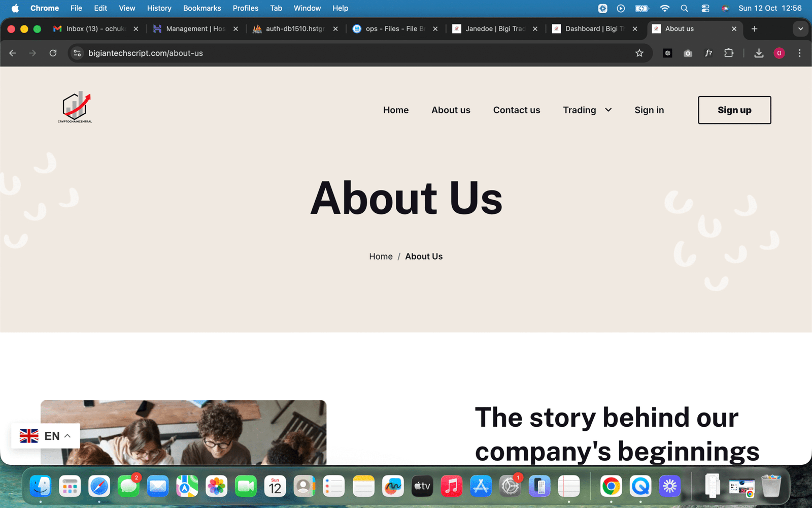Reload the current page
Image resolution: width=812 pixels, height=508 pixels.
point(53,53)
